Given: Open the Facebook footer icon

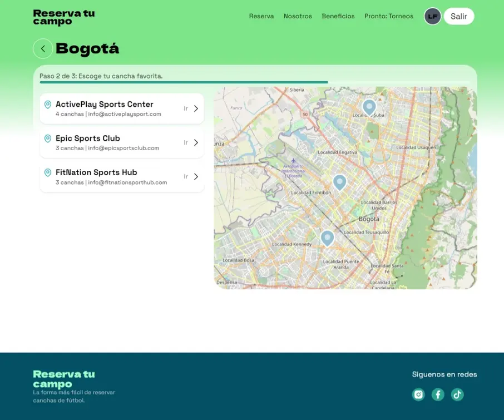Looking at the screenshot, I should click(438, 394).
